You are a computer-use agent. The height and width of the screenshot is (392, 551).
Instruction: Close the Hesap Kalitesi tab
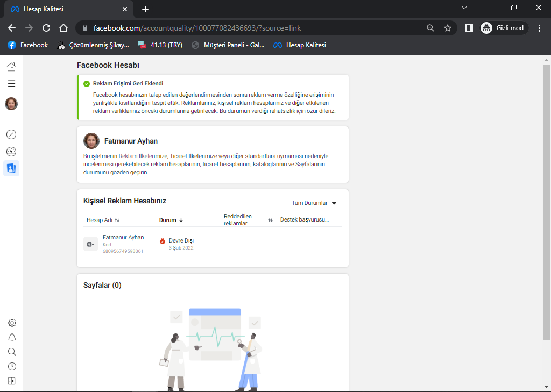coord(125,9)
